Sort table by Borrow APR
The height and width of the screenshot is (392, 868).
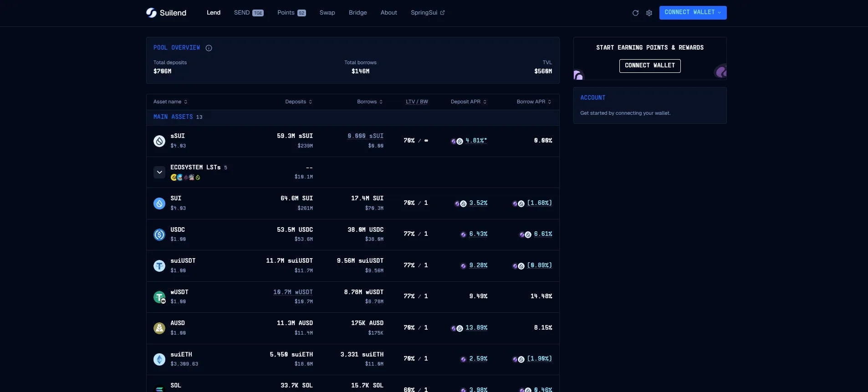(534, 102)
